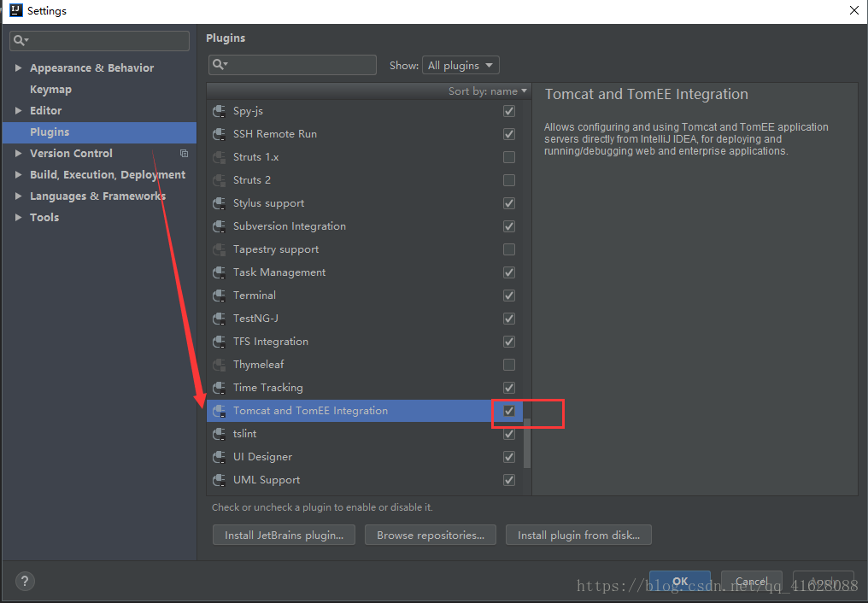
Task: Focus the plugins search field
Action: (x=293, y=65)
